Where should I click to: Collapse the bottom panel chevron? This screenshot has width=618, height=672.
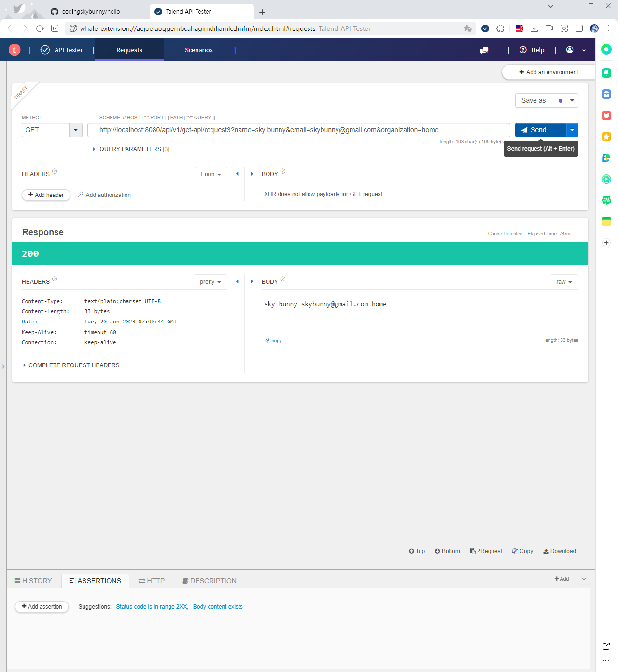pyautogui.click(x=584, y=579)
